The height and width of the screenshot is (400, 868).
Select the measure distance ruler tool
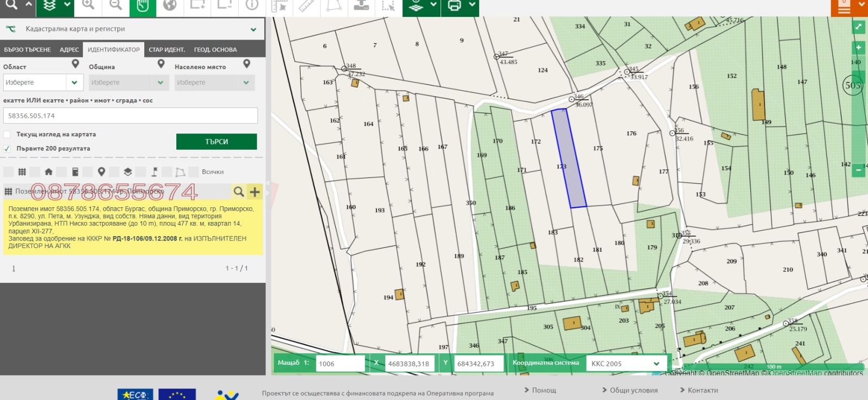307,7
